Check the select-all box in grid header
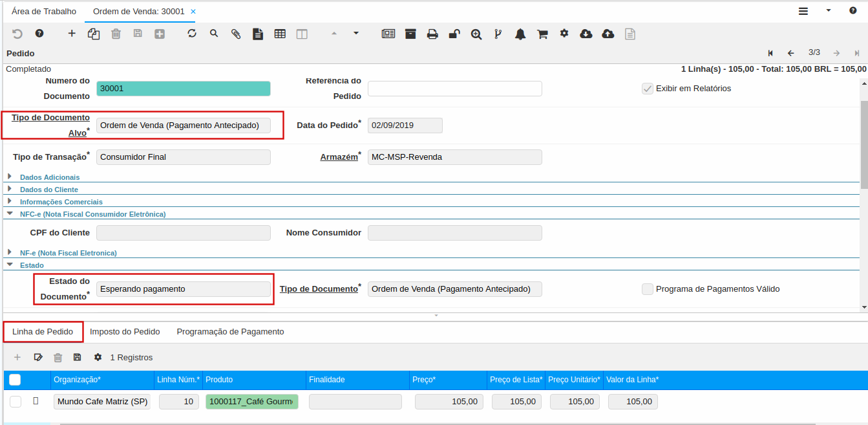Viewport: 868px width, 425px height. 15,380
